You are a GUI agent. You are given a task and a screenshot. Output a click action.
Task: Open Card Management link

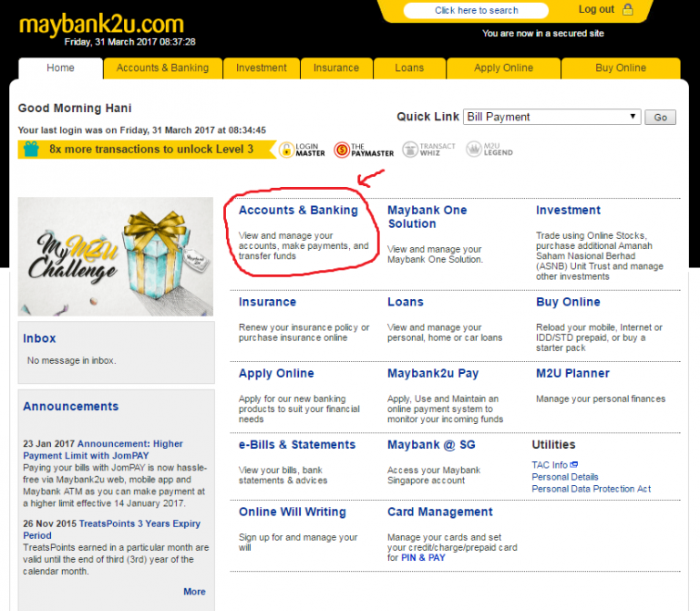click(x=440, y=513)
